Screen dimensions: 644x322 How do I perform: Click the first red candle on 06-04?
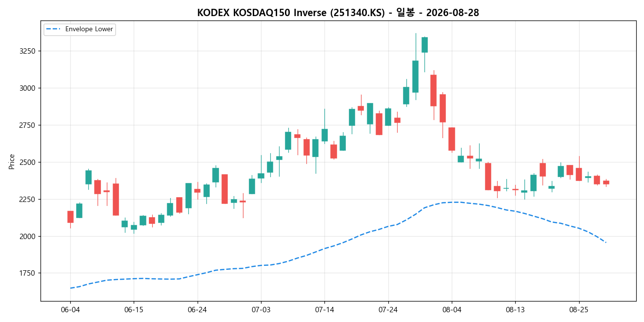[70, 217]
